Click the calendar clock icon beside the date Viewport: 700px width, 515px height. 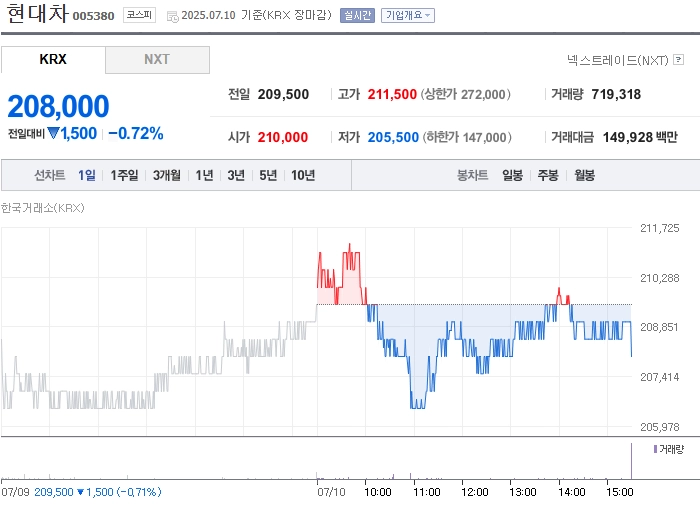click(172, 17)
